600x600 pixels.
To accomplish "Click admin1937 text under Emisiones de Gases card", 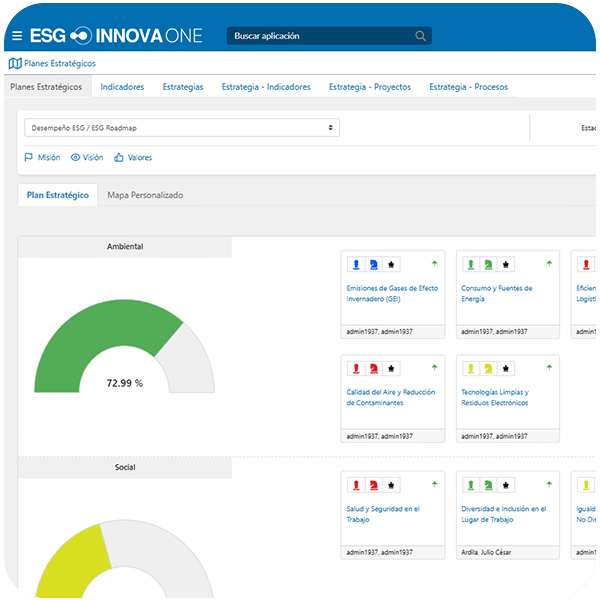I will tap(380, 332).
